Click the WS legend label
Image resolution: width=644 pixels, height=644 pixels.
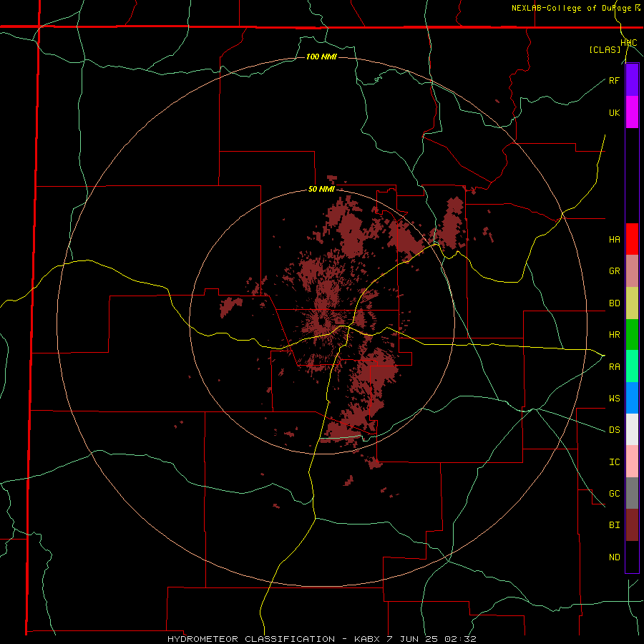tap(614, 399)
